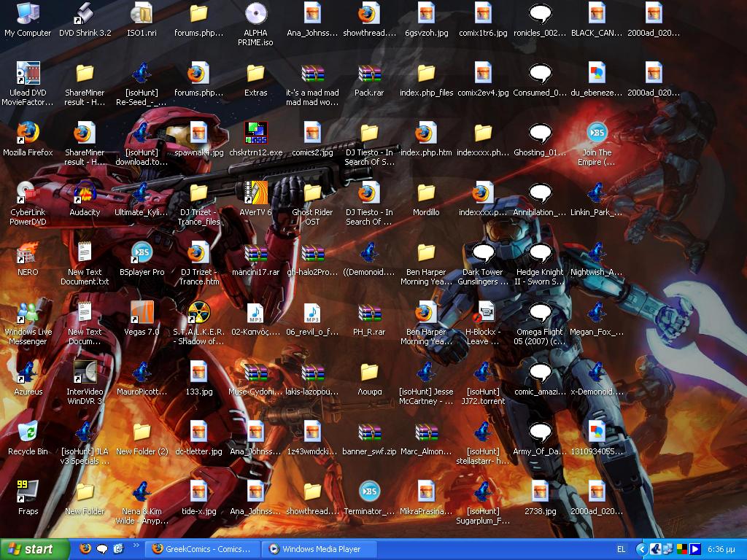Select the InterVideo WinDVR 3 shortcut

[85, 384]
